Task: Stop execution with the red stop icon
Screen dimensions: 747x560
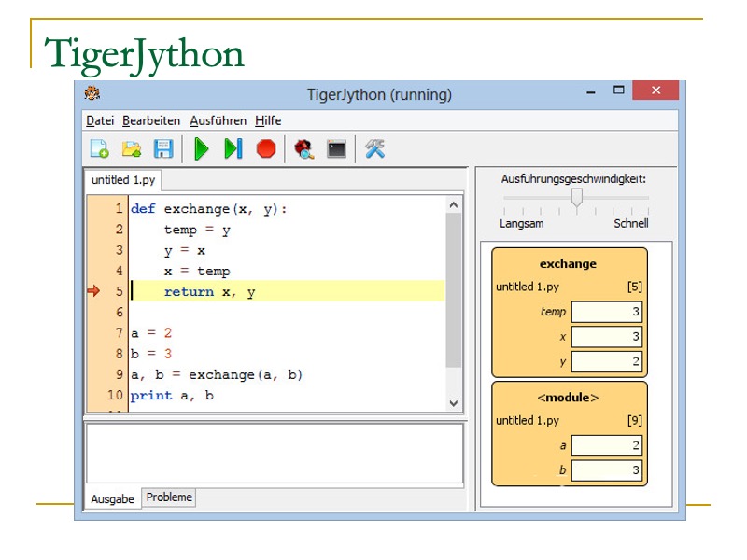Action: (x=266, y=148)
